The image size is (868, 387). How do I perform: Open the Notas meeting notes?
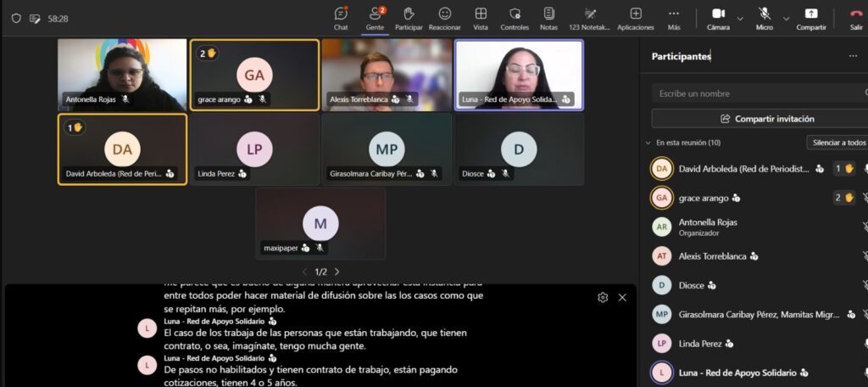tap(548, 18)
